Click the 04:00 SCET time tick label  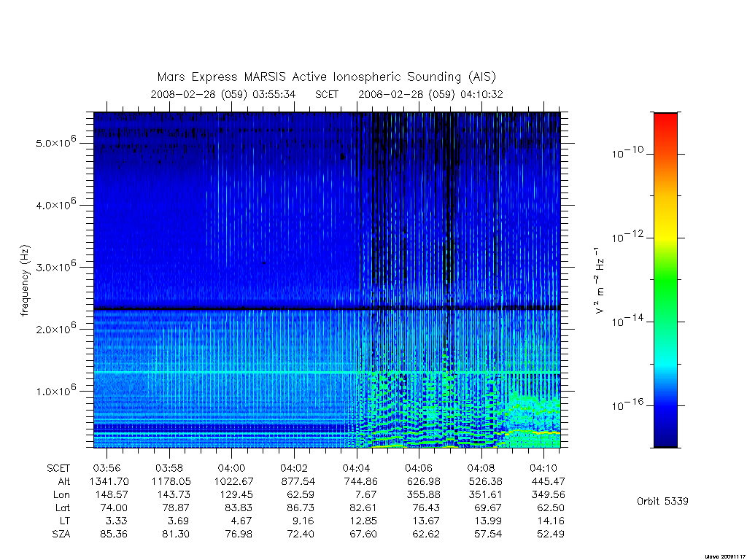[231, 468]
